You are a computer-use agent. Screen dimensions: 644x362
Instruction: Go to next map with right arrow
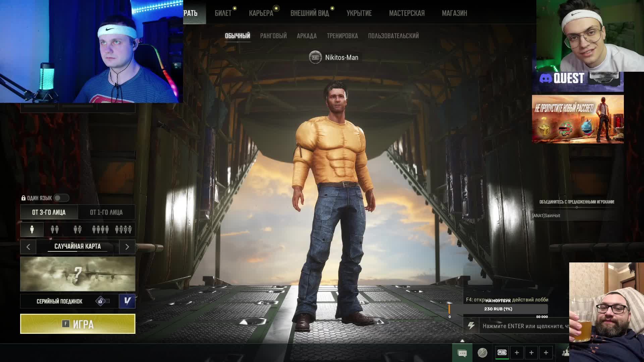127,247
